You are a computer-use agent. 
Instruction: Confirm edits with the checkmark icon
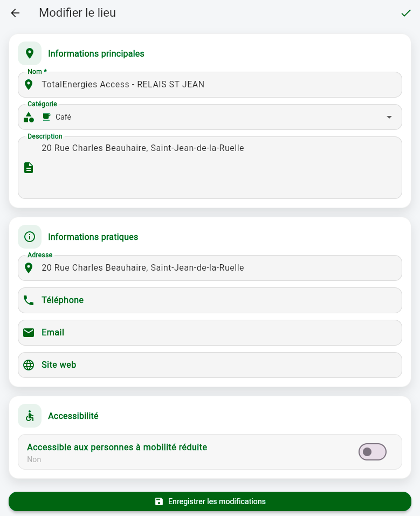(406, 13)
